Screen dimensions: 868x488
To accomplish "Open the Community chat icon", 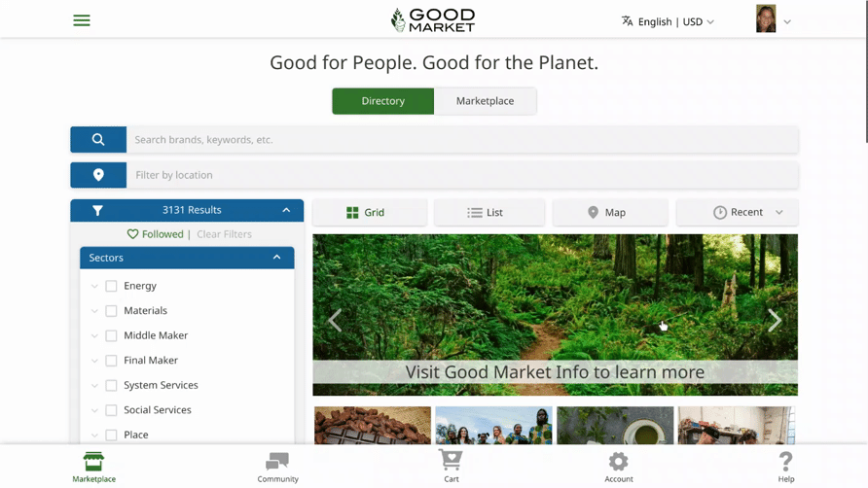I will [277, 461].
